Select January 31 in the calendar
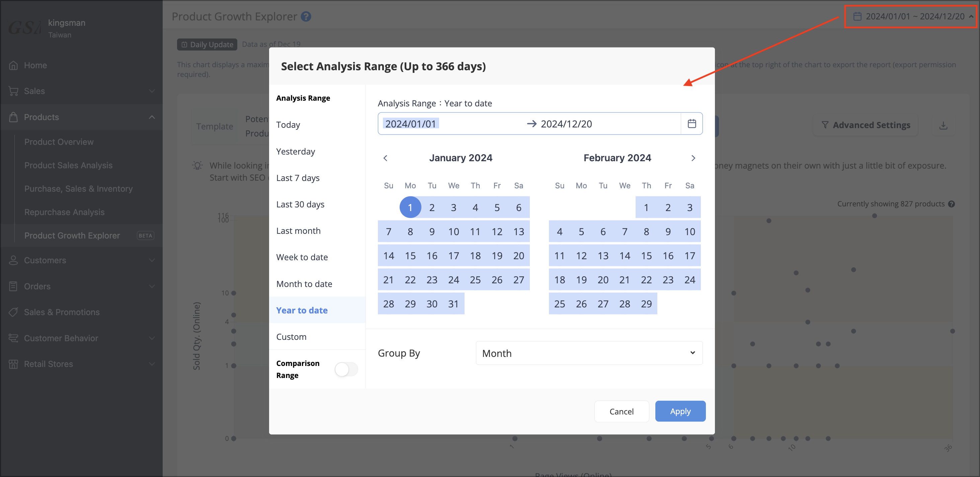The height and width of the screenshot is (477, 980). (454, 304)
